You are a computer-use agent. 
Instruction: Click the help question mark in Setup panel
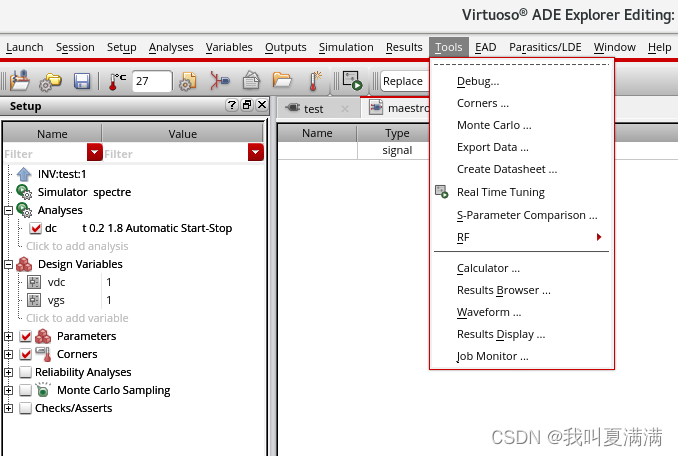[x=232, y=105]
